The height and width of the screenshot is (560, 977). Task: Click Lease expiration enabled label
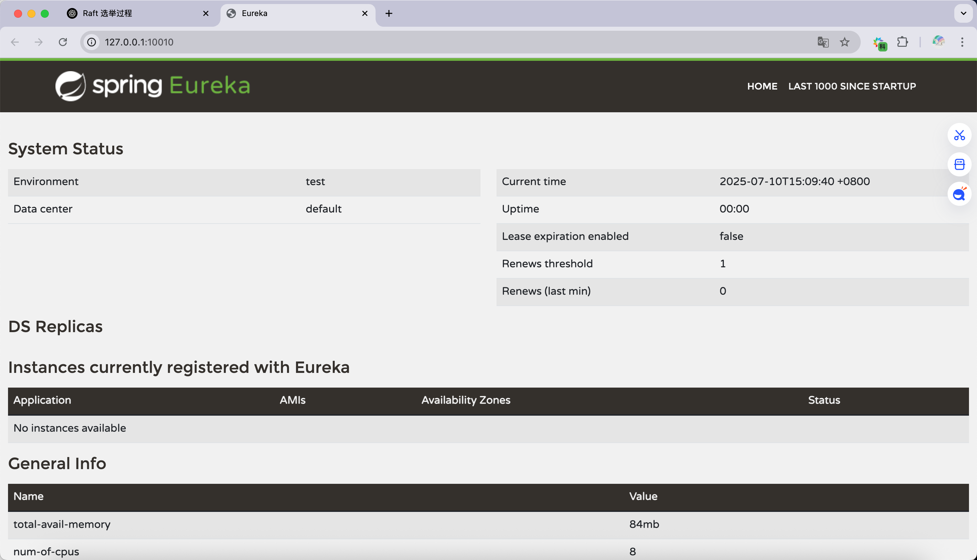[x=565, y=236]
